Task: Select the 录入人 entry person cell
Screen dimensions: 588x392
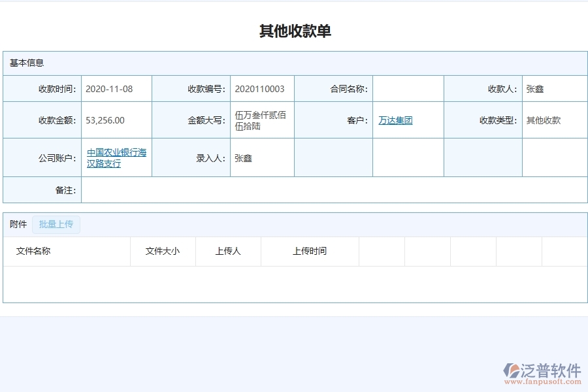Action: click(261, 157)
